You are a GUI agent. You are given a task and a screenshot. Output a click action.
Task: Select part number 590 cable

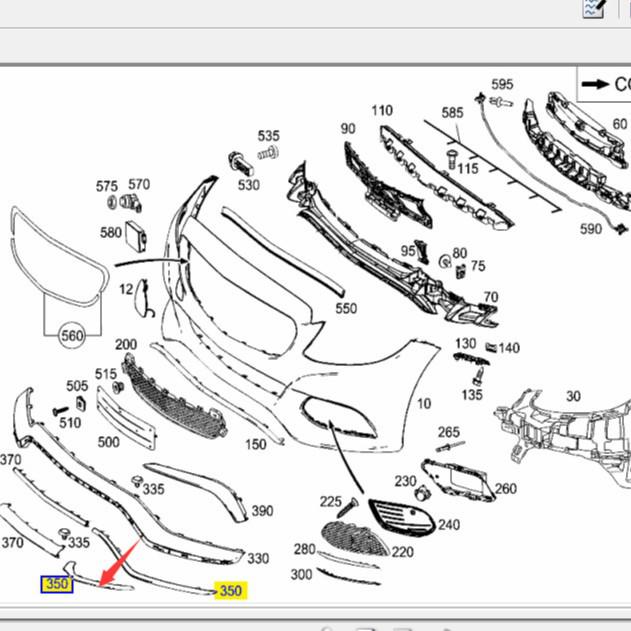pos(591,229)
